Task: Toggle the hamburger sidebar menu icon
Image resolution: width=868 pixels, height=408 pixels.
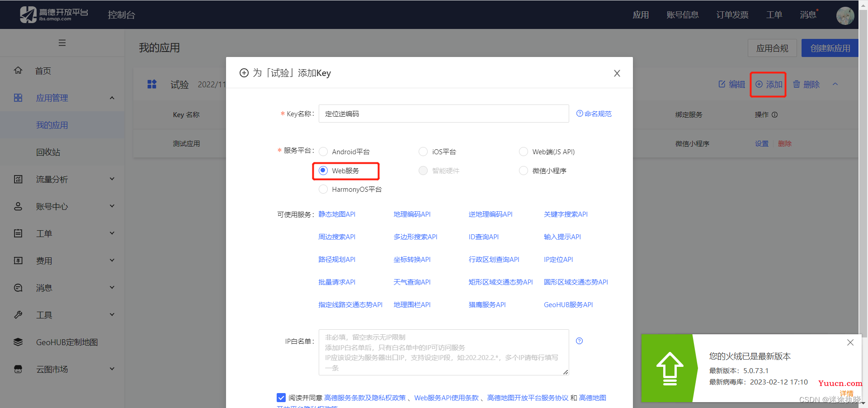Action: [62, 43]
